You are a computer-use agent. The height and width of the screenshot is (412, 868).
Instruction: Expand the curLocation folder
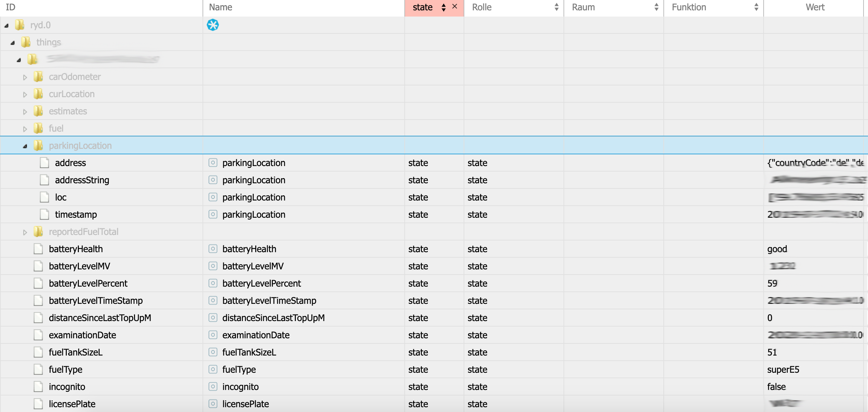pyautogui.click(x=25, y=94)
